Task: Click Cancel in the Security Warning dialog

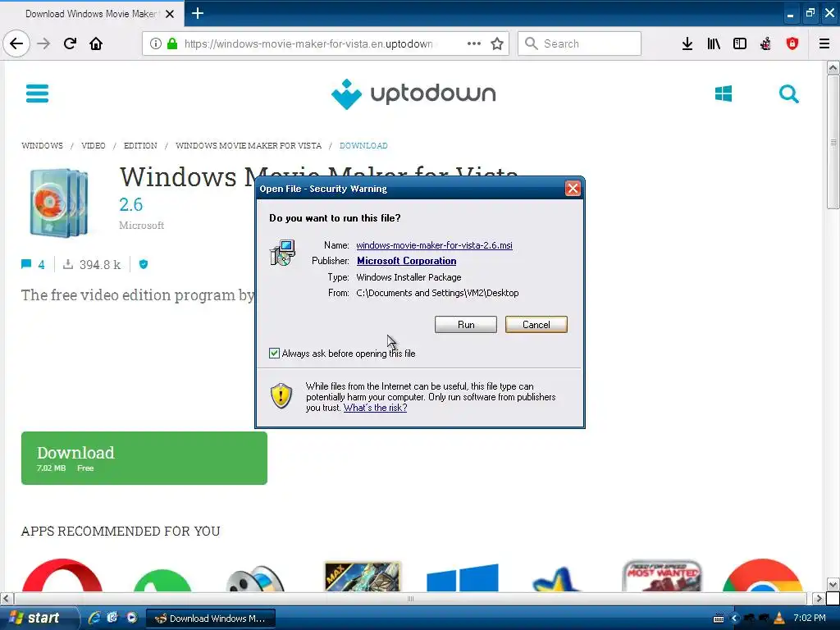Action: click(536, 325)
